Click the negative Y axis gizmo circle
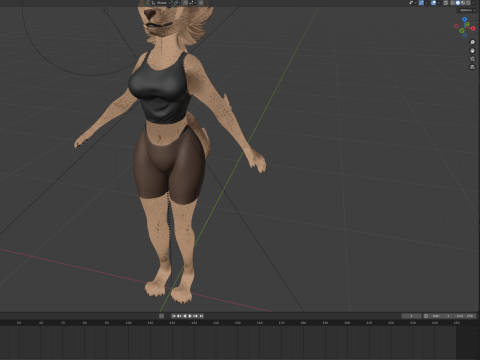 coord(462,31)
